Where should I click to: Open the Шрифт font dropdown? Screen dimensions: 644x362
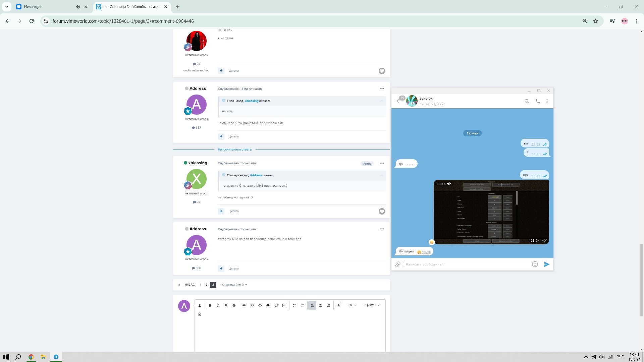(372, 305)
